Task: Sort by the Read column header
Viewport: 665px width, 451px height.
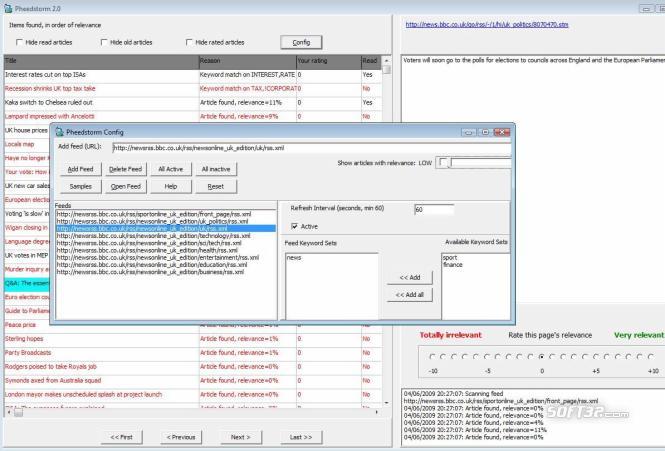Action: coord(371,61)
